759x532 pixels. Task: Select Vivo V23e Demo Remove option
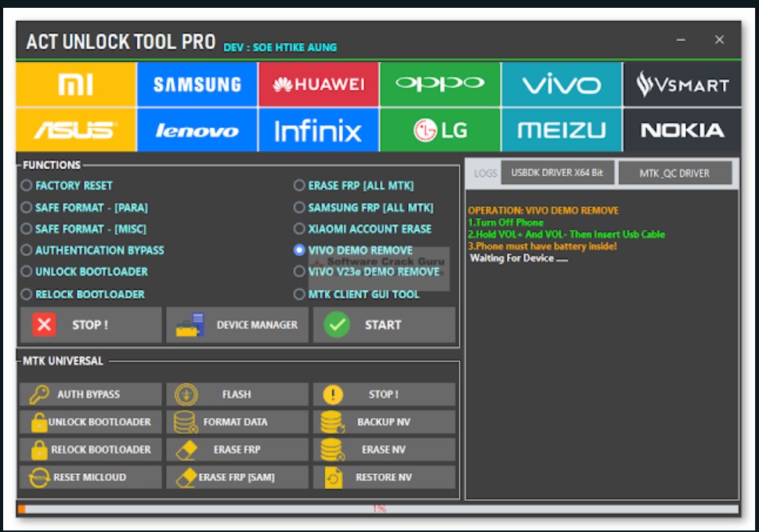[367, 272]
